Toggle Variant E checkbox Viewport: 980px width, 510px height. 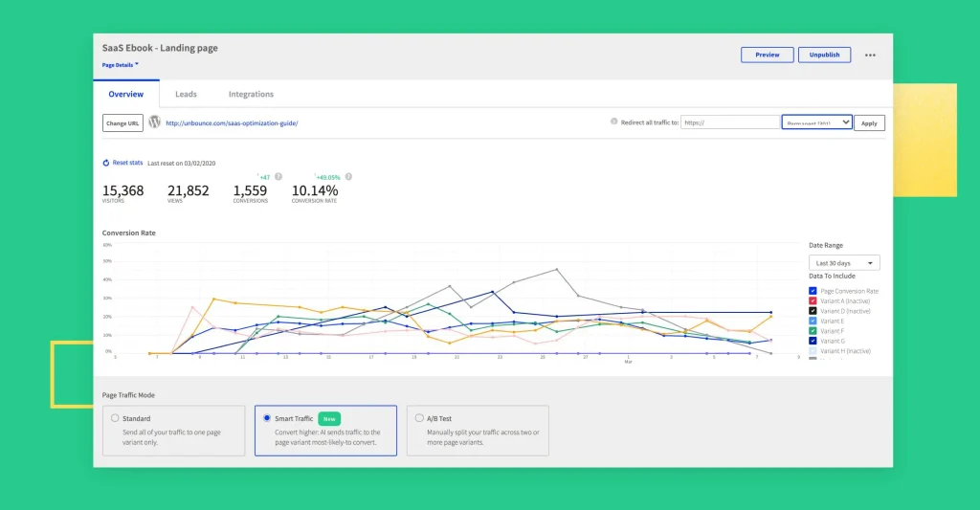click(813, 321)
